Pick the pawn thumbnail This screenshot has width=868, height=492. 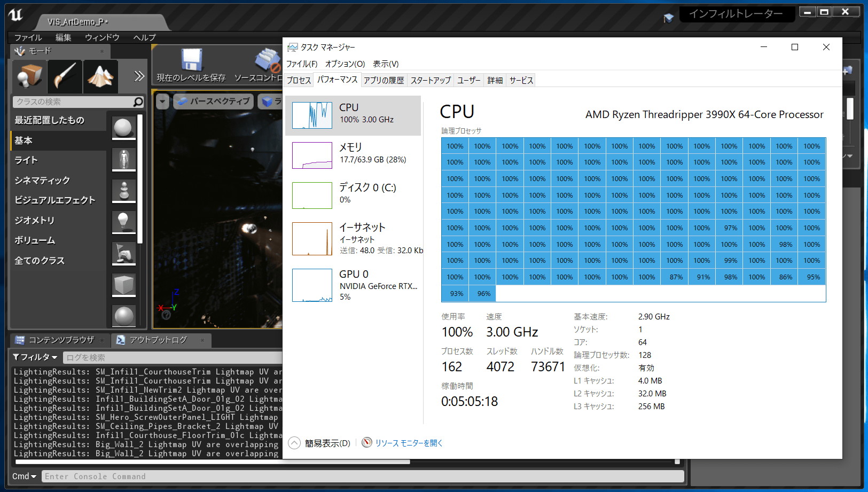(x=123, y=191)
